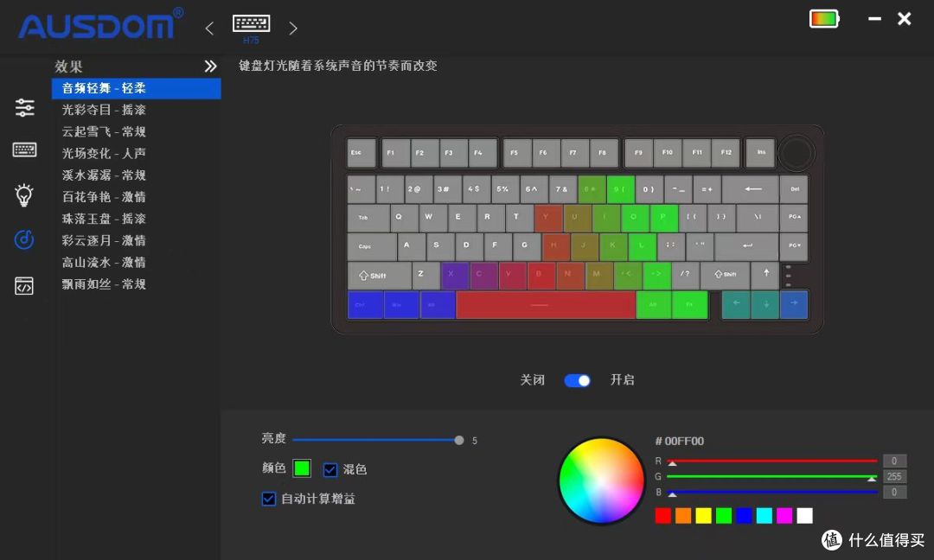934x560 pixels.
Task: Click the battery level indicator icon
Action: coord(824,18)
